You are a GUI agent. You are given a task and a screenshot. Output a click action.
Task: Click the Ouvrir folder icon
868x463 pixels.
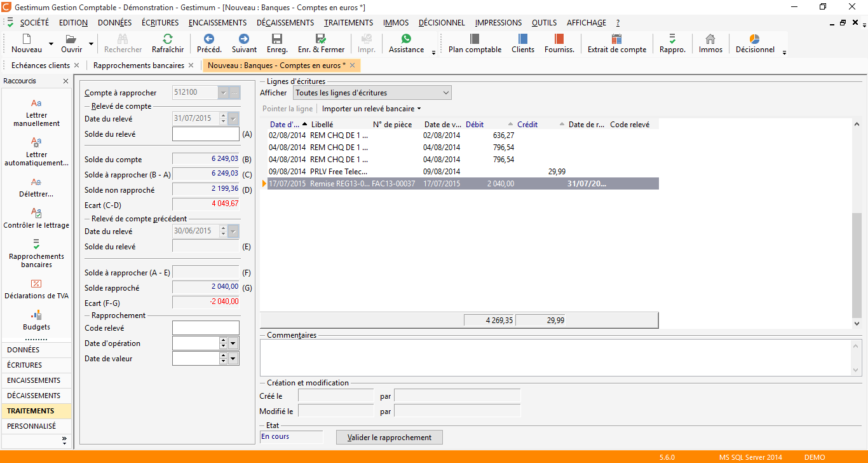tap(71, 39)
